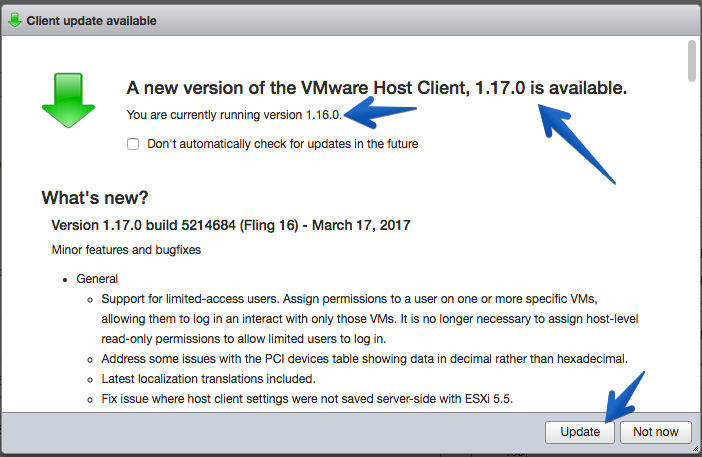Click the green download icon in title bar
Image resolution: width=702 pixels, height=457 pixels.
(x=15, y=20)
